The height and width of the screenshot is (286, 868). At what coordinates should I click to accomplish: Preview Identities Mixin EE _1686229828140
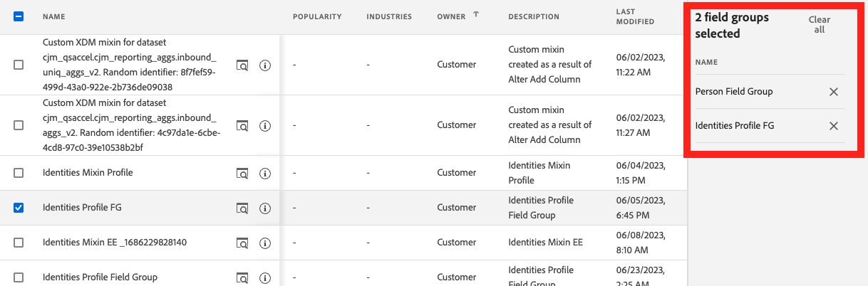point(242,243)
